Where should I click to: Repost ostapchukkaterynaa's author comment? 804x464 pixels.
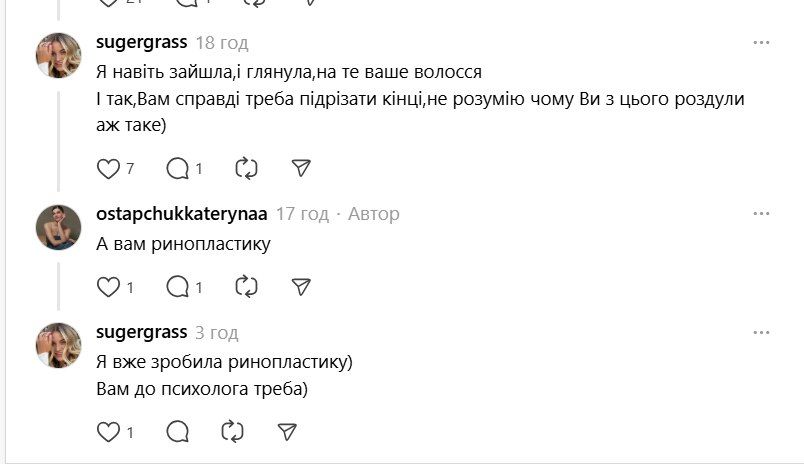coord(245,287)
